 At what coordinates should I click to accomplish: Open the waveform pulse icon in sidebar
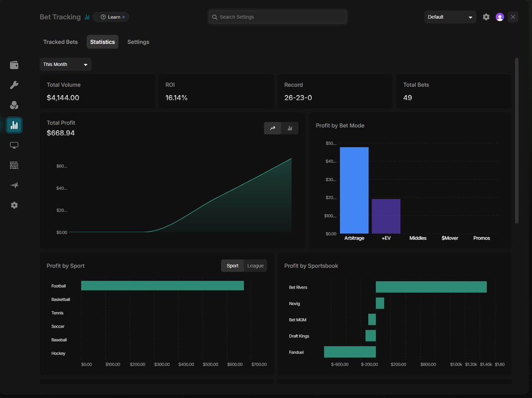click(14, 185)
